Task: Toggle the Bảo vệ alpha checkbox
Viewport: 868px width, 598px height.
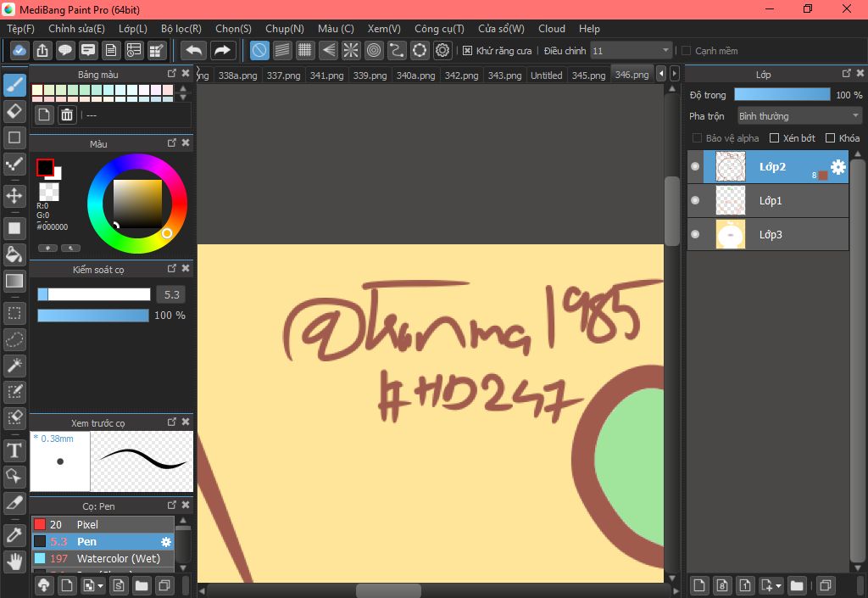Action: [x=698, y=138]
